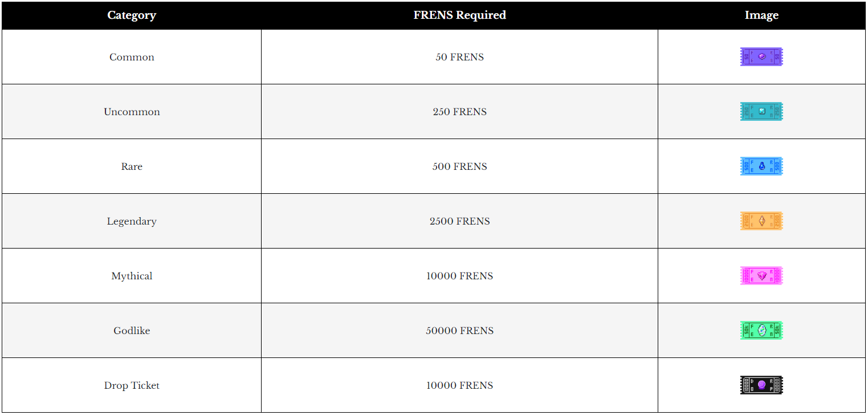868x415 pixels.
Task: Select the 250 FRENS value
Action: (x=460, y=112)
